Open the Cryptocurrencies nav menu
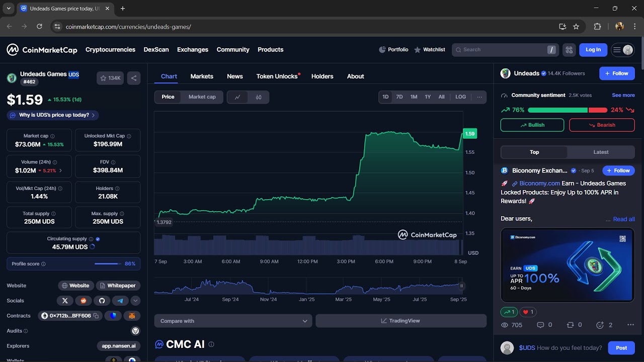This screenshot has height=362, width=644. (110, 50)
